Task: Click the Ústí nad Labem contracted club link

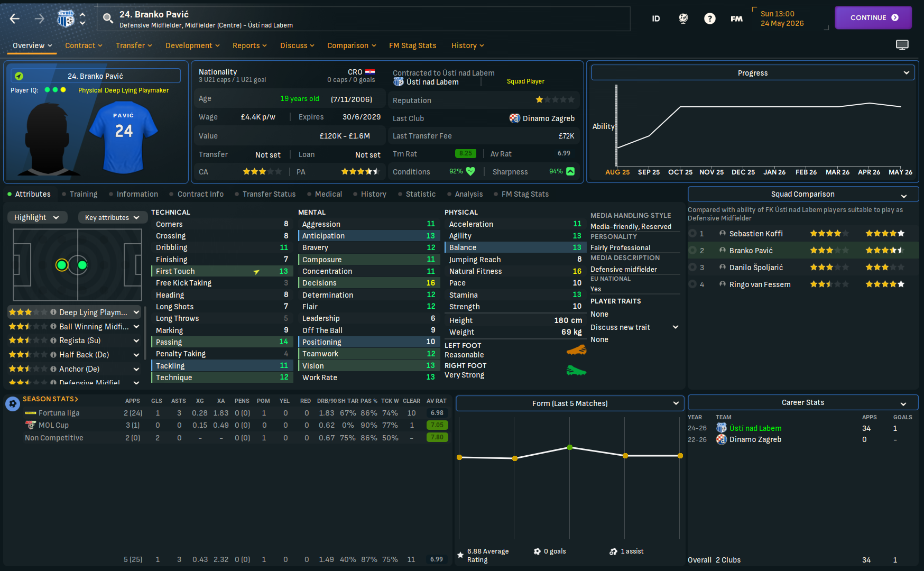Action: [432, 82]
